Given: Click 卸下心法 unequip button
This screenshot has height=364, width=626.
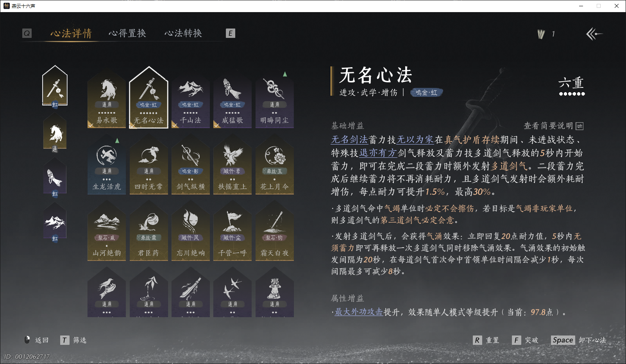Looking at the screenshot, I should [579, 340].
